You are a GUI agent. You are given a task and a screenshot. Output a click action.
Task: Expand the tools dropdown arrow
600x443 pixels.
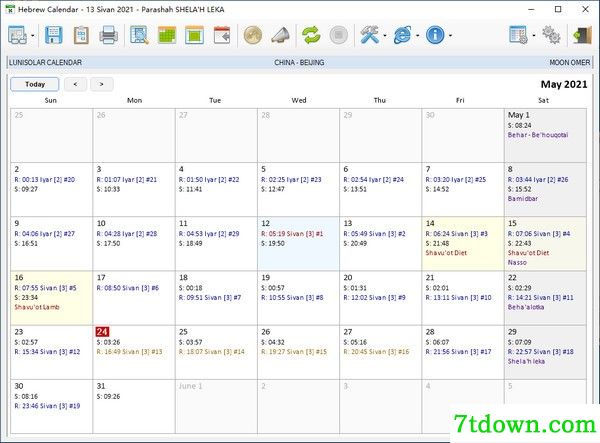point(385,36)
